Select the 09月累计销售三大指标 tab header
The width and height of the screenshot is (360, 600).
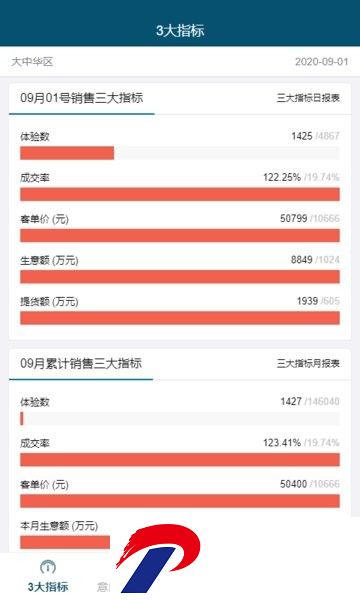[x=81, y=363]
